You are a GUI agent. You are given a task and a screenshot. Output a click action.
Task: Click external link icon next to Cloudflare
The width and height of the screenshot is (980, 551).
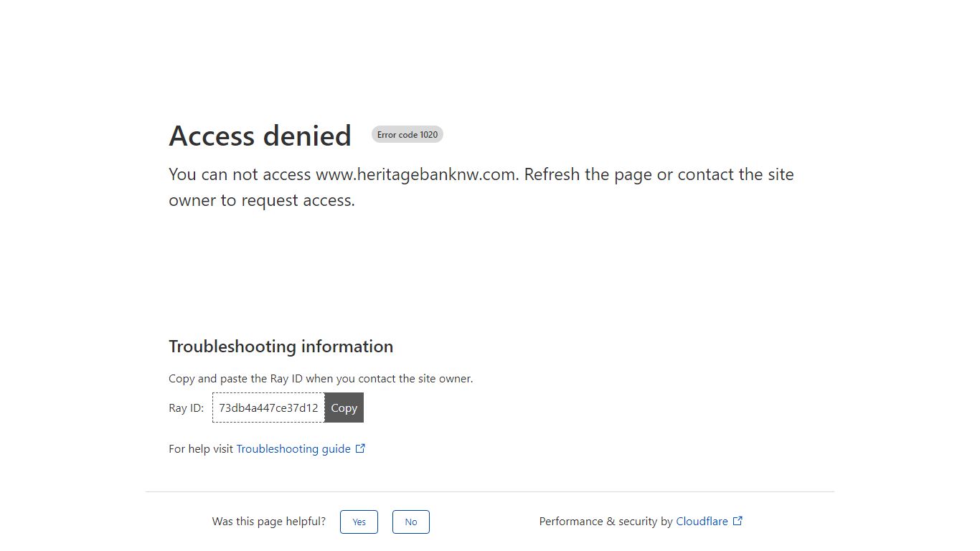[738, 521]
